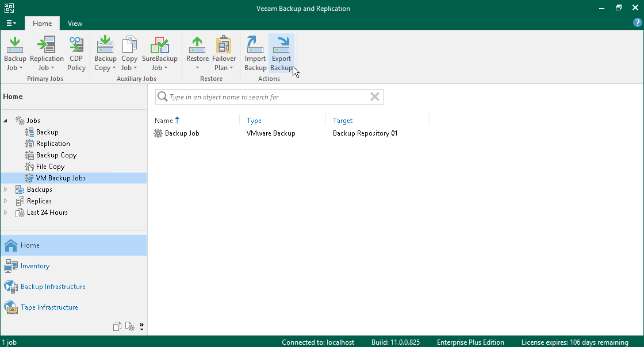Click the Export Backup ribbon button
This screenshot has width=644, height=347.
(281, 53)
